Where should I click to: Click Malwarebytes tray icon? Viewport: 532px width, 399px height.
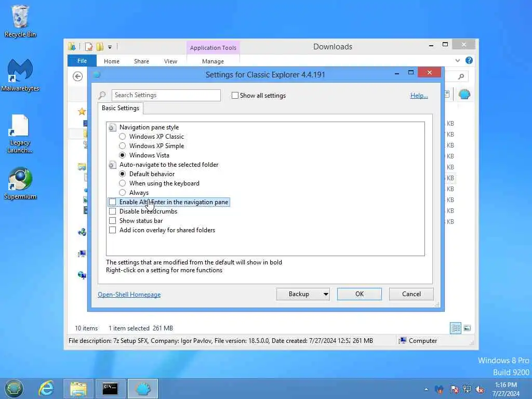pyautogui.click(x=439, y=390)
